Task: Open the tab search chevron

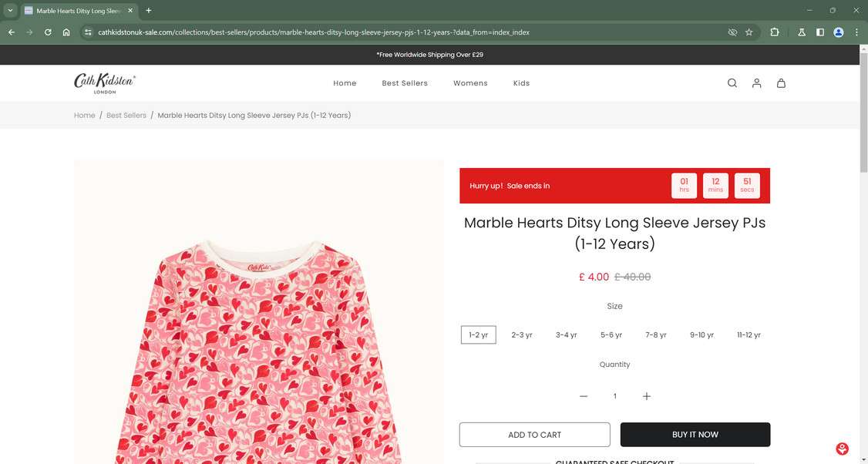Action: click(x=11, y=11)
